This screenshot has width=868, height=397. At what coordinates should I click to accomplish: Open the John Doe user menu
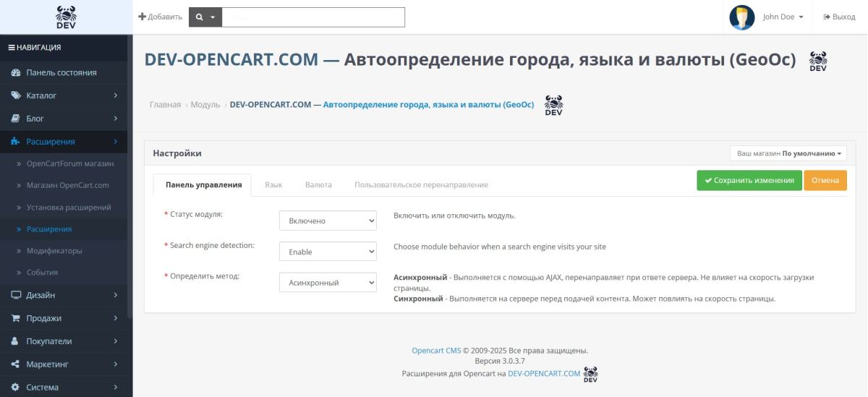pos(784,17)
